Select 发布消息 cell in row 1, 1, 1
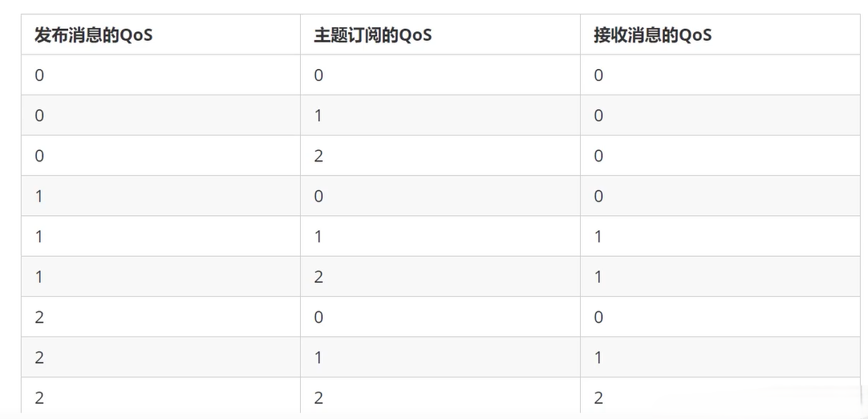This screenshot has height=419, width=868. click(160, 236)
